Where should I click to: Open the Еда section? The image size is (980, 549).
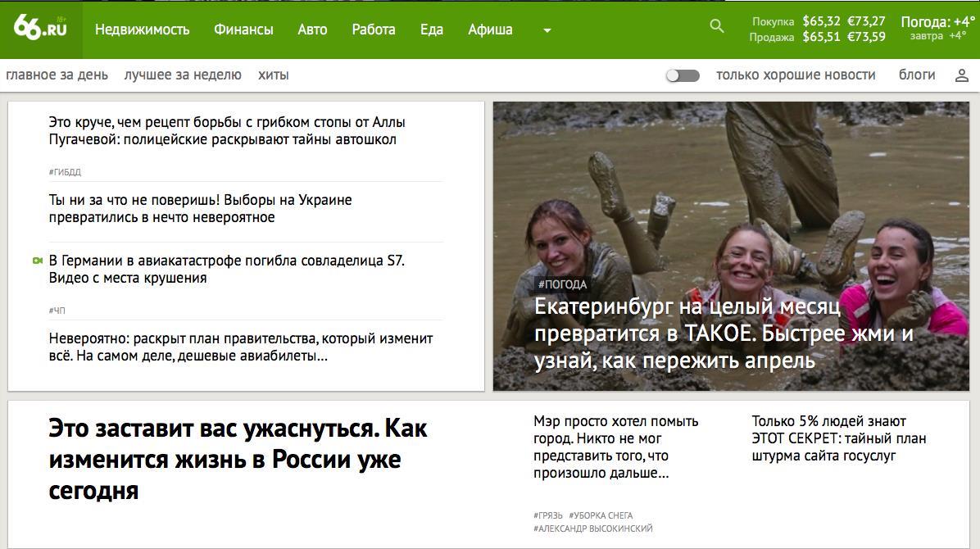click(431, 29)
